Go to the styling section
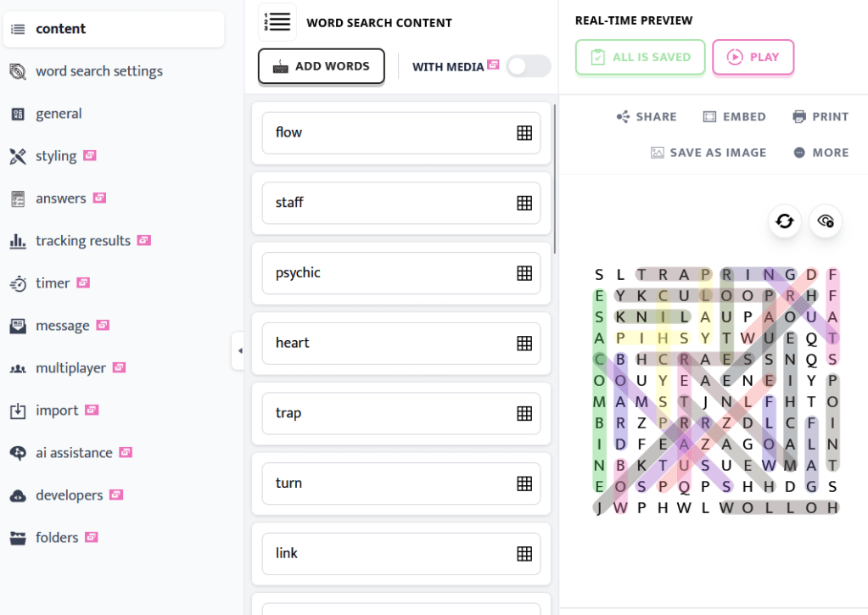This screenshot has height=615, width=868. 56,156
